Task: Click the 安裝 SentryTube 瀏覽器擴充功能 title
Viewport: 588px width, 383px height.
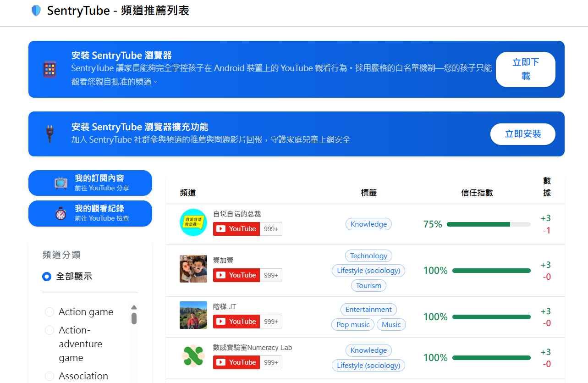Action: pos(140,127)
